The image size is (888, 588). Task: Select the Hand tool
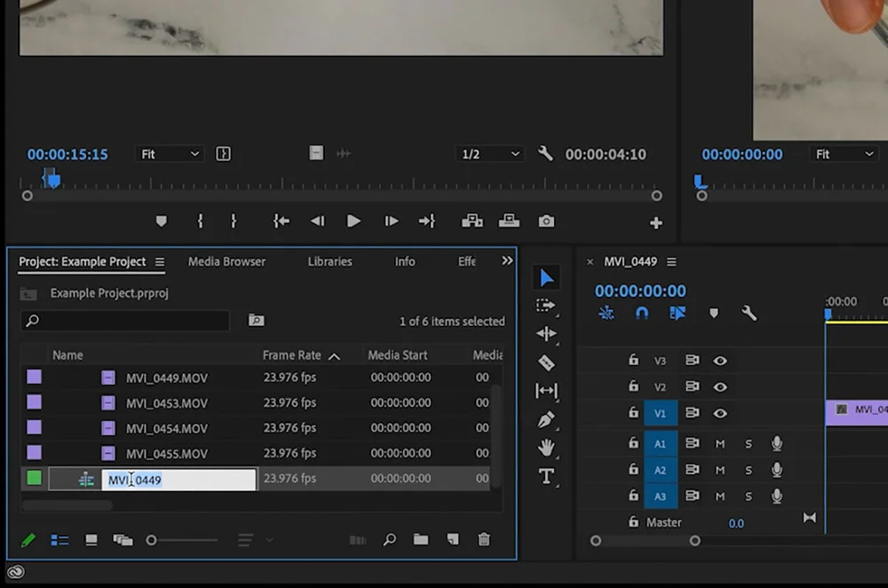546,448
